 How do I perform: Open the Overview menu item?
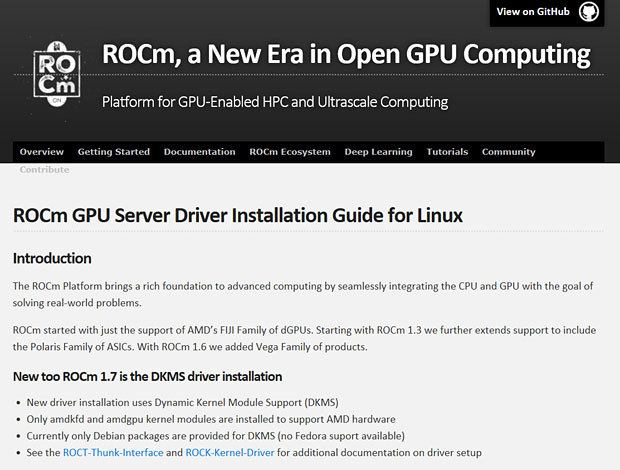(42, 152)
